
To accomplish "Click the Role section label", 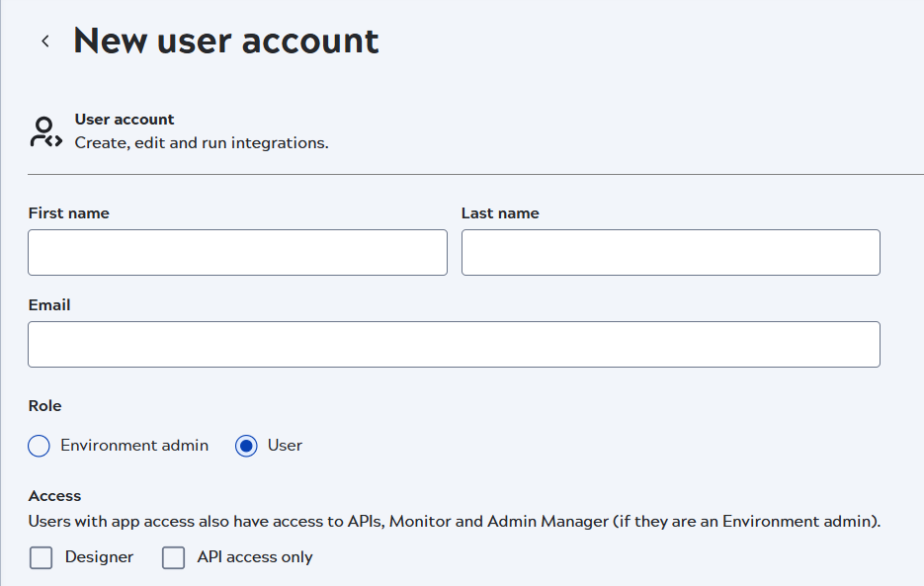I will (x=43, y=405).
